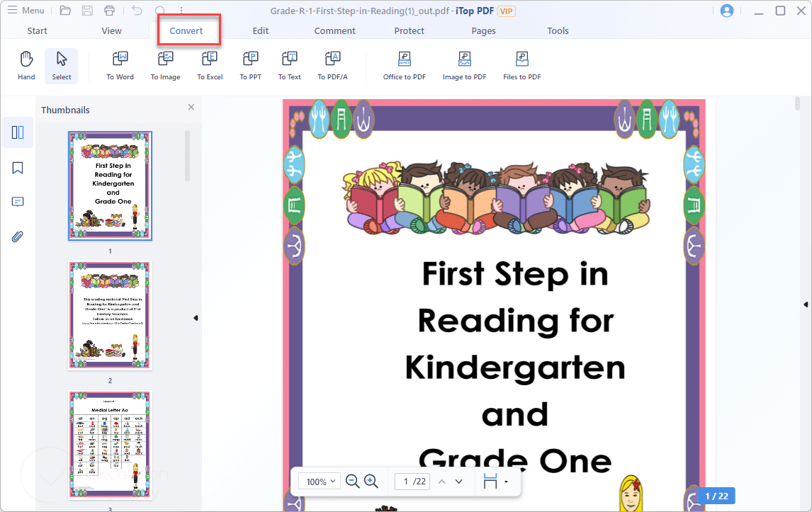Click the zoom out magnifier
The width and height of the screenshot is (812, 512).
coord(352,482)
